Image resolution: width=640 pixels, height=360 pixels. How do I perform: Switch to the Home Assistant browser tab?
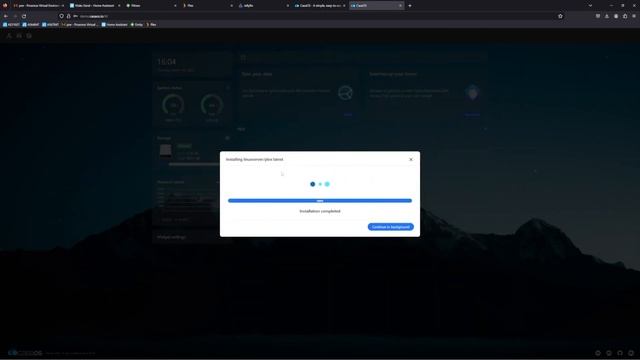click(x=95, y=6)
